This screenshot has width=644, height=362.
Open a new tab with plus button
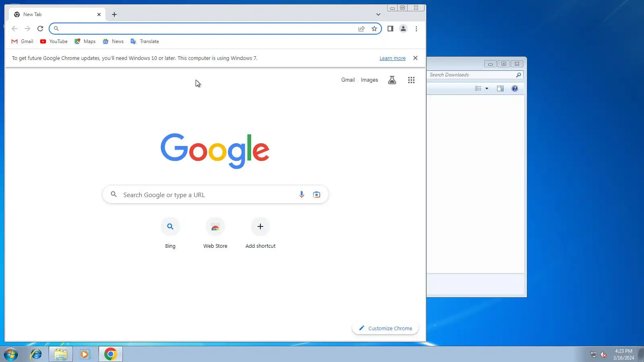[114, 14]
